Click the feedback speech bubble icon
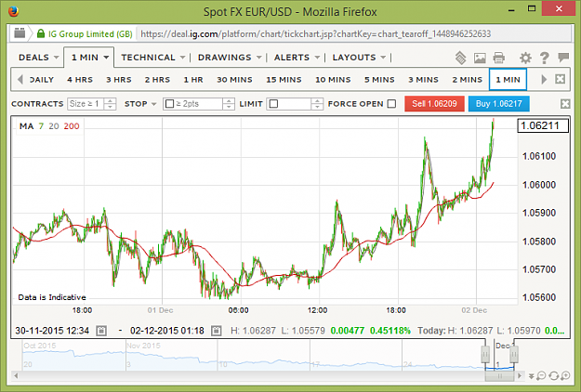 click(x=563, y=57)
